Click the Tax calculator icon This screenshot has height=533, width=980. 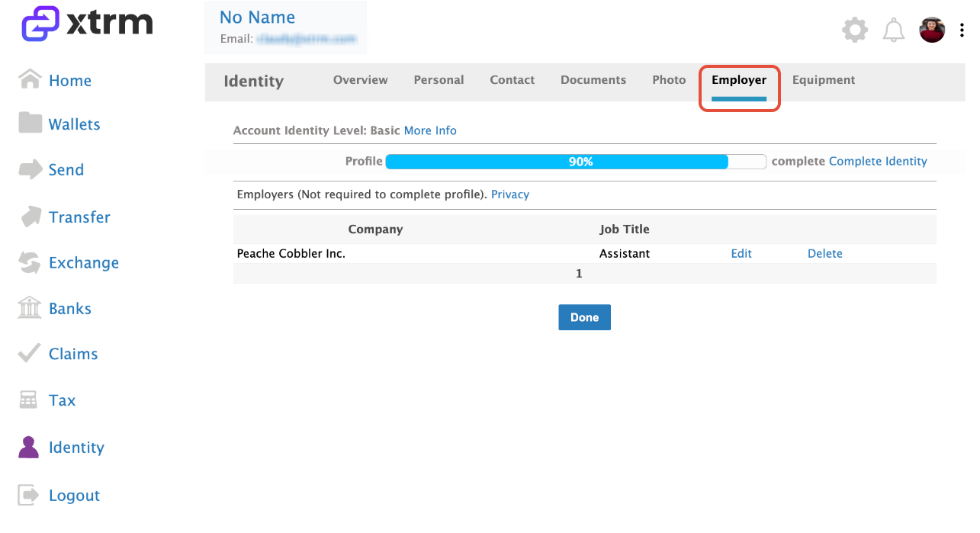click(29, 400)
